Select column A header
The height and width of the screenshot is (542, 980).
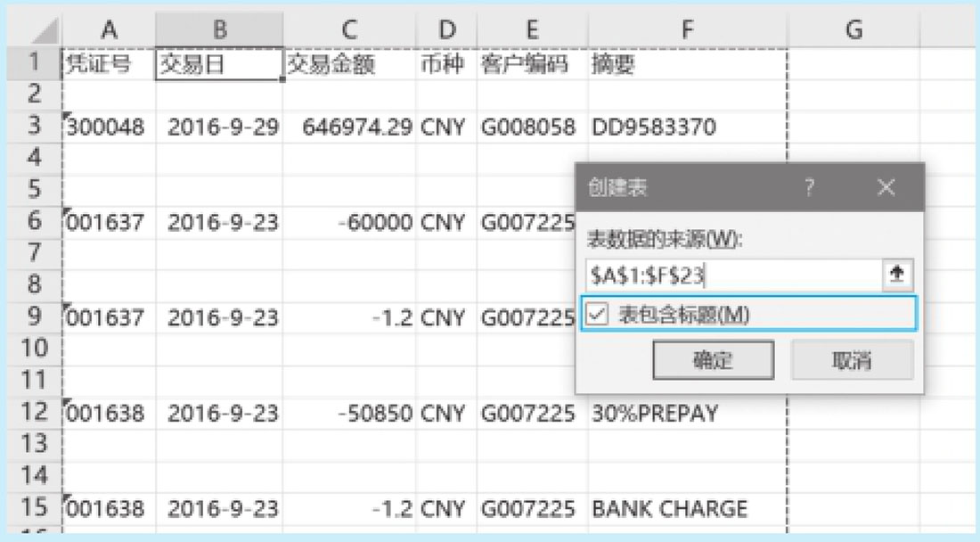tap(109, 30)
